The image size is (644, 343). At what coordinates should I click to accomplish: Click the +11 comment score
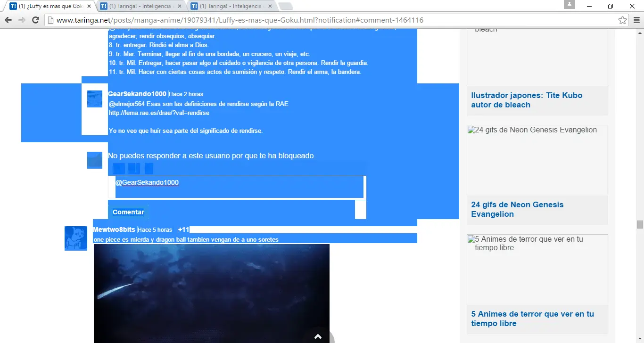click(x=183, y=230)
